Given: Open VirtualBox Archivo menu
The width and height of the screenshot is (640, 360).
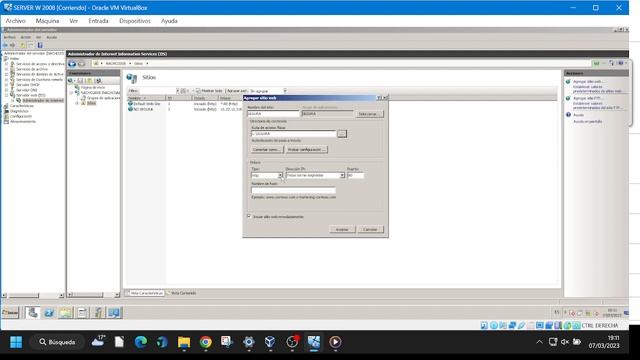Looking at the screenshot, I should pyautogui.click(x=16, y=21).
